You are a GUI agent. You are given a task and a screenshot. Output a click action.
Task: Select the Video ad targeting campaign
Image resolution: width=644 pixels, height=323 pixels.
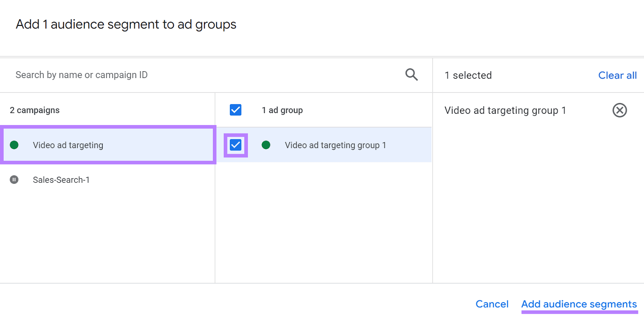point(68,145)
